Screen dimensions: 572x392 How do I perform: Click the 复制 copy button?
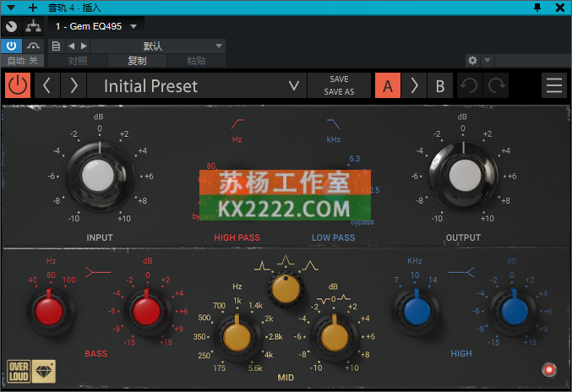pos(137,61)
